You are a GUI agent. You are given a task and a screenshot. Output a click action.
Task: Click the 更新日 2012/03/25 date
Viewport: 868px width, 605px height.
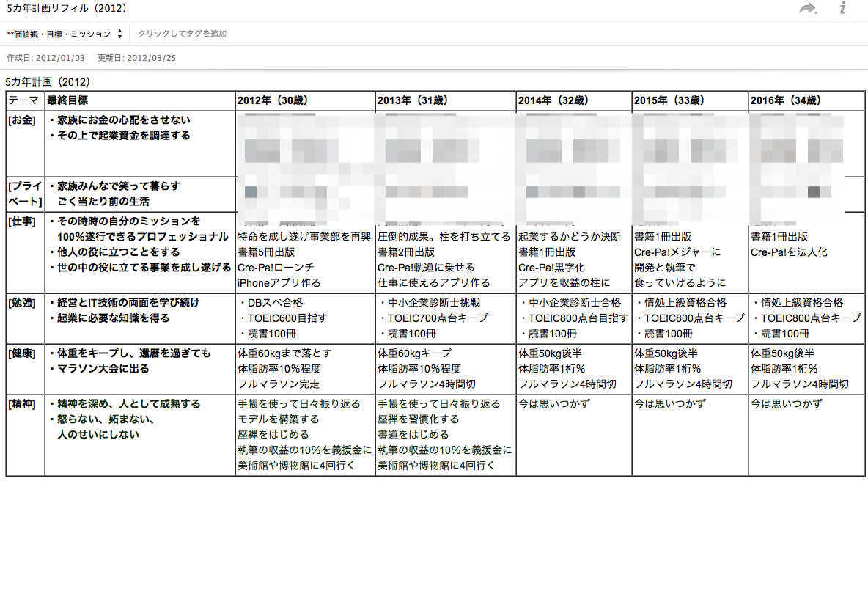136,58
